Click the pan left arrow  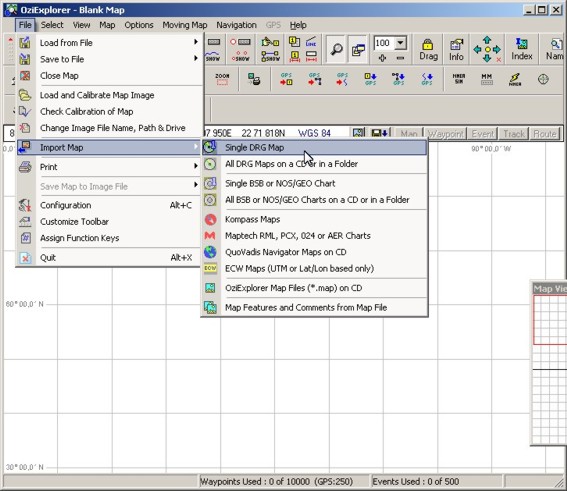pyautogui.click(x=477, y=50)
